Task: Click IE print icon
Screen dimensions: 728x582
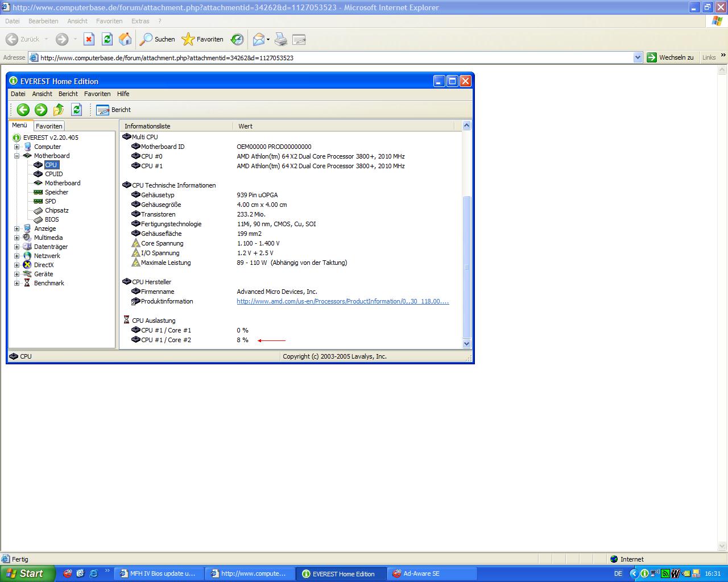Action: (281, 39)
